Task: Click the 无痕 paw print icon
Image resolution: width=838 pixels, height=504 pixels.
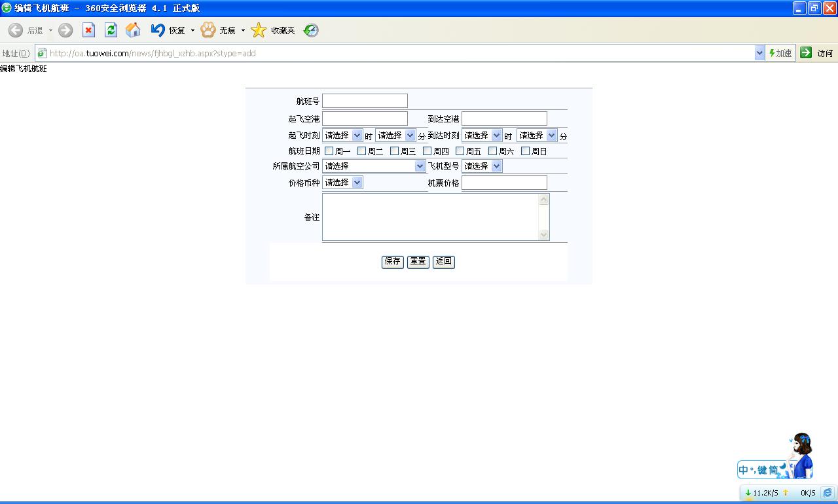Action: (208, 30)
